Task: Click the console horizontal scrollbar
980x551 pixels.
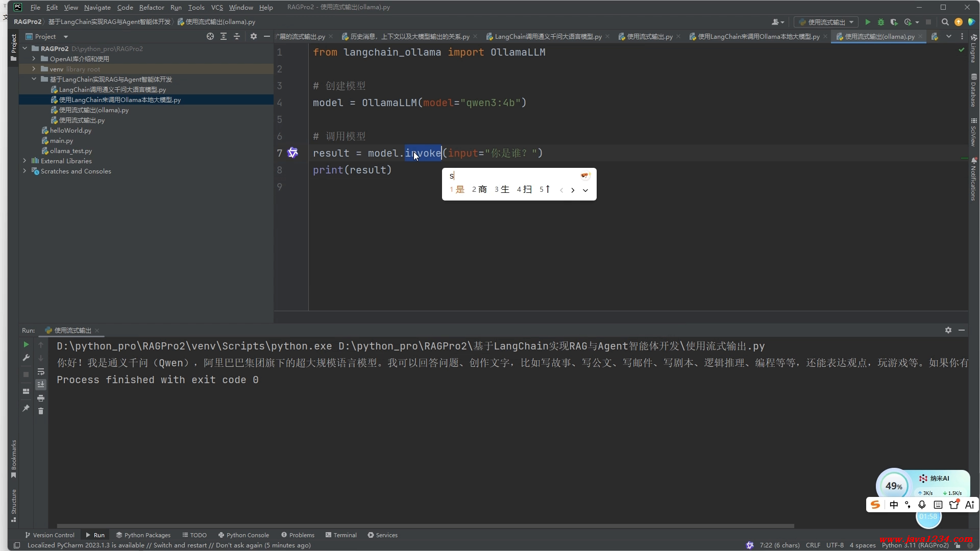Action: (x=425, y=525)
